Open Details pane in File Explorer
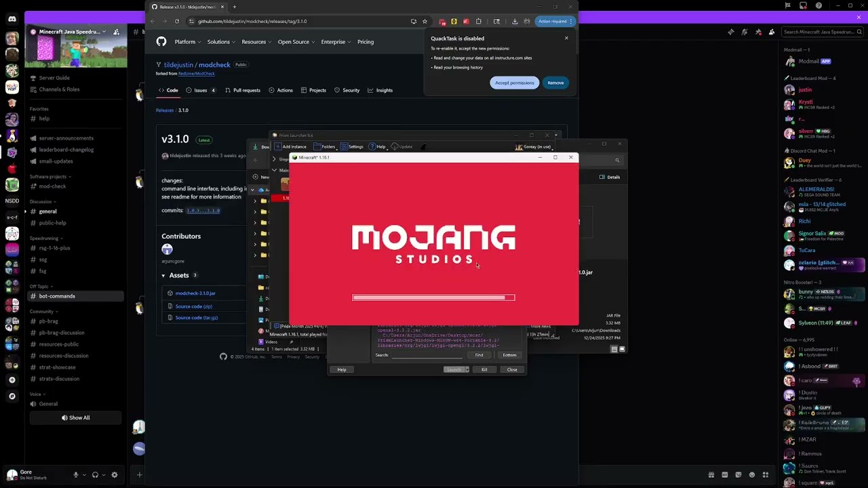868x488 pixels. [610, 177]
